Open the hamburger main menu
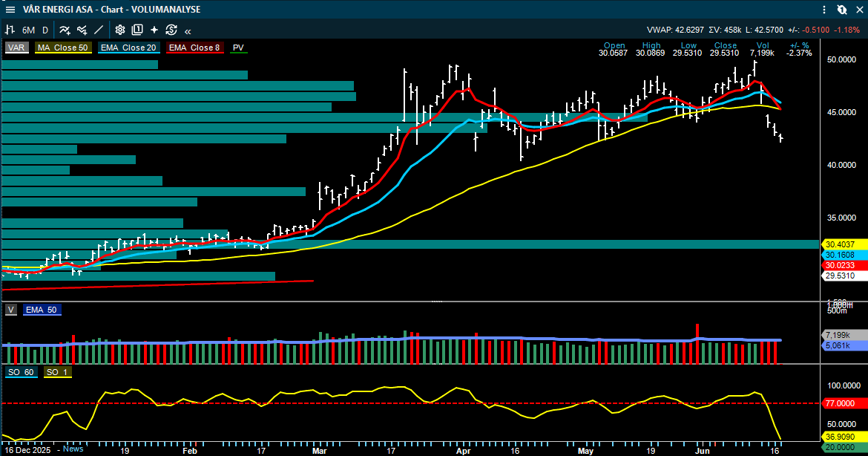868x456 pixels. (x=10, y=10)
